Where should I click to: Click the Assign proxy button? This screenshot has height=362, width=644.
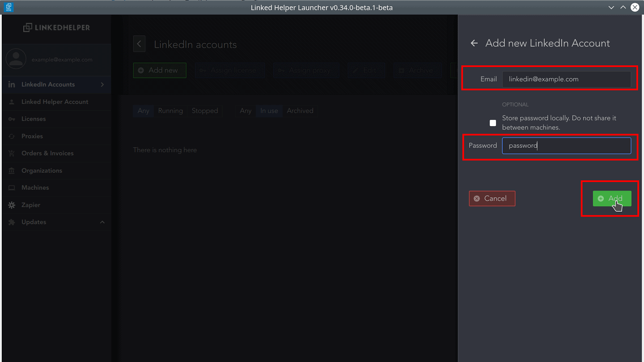coord(306,70)
